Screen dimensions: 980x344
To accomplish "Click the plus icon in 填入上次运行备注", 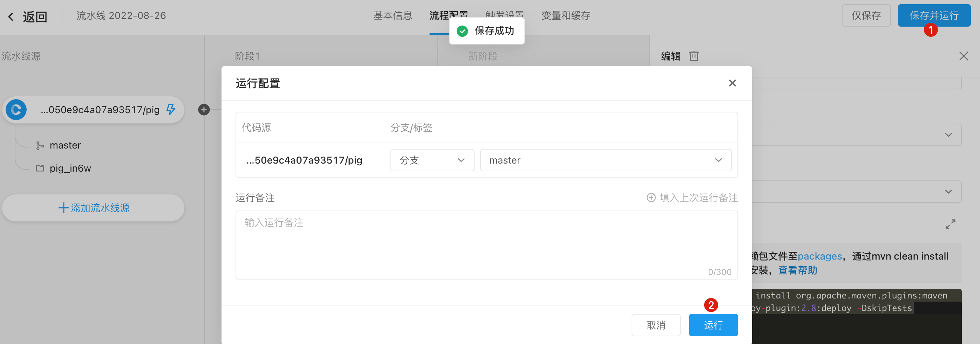I will (x=651, y=198).
